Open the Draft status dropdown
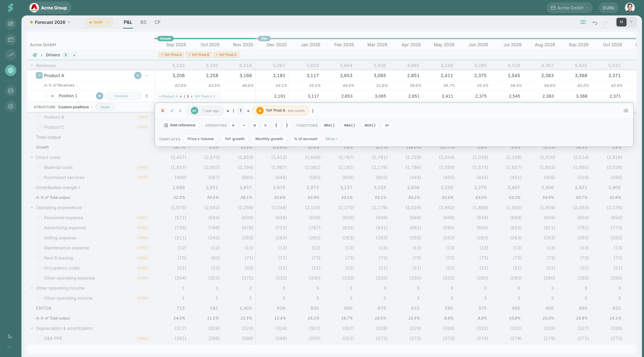This screenshot has width=644, height=357. 100,22
